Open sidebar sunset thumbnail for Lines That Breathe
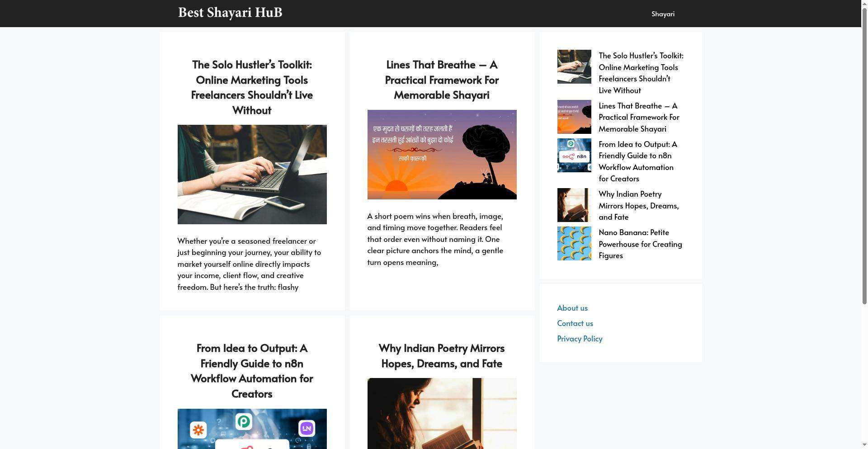This screenshot has height=449, width=868. (574, 117)
